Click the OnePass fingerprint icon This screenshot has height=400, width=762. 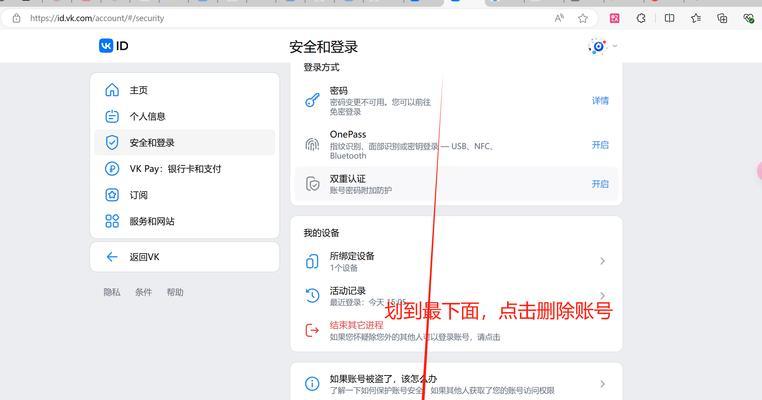(x=312, y=144)
